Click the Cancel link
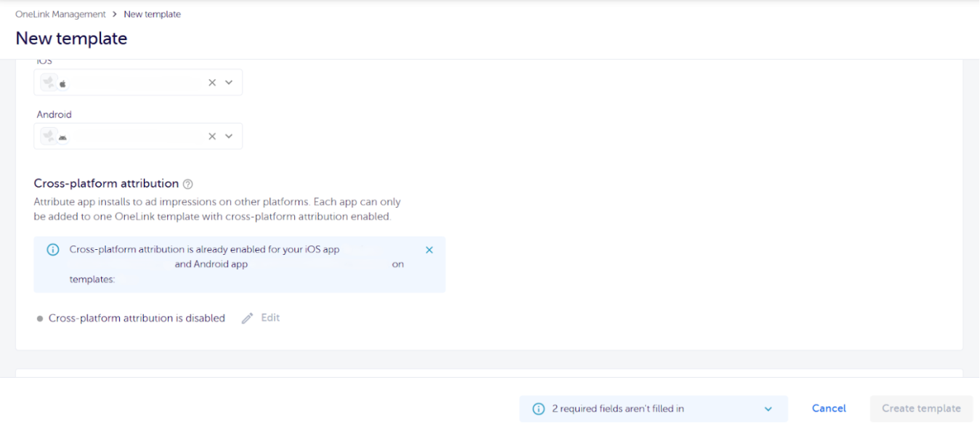 coord(828,408)
